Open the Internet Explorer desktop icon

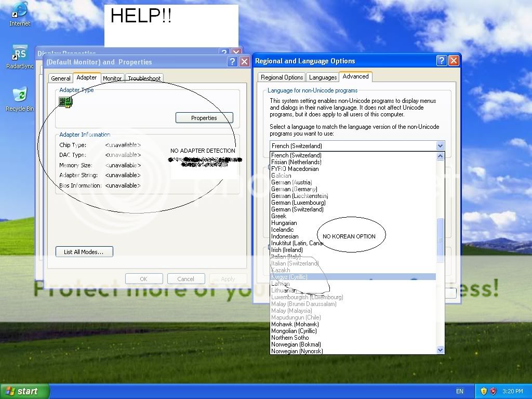tap(20, 10)
